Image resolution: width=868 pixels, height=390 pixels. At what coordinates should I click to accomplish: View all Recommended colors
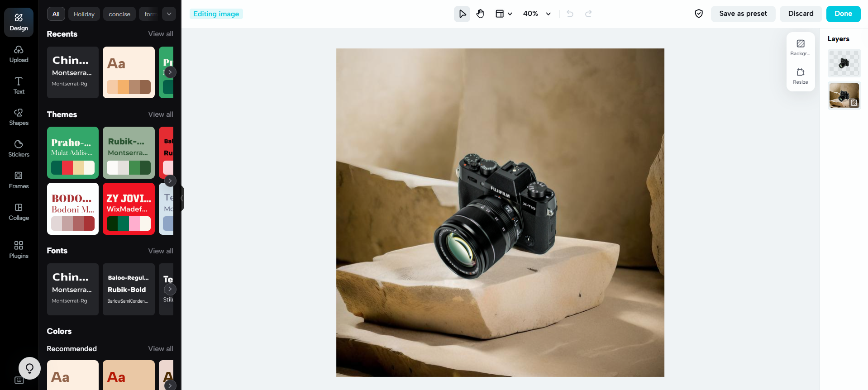[x=161, y=349]
